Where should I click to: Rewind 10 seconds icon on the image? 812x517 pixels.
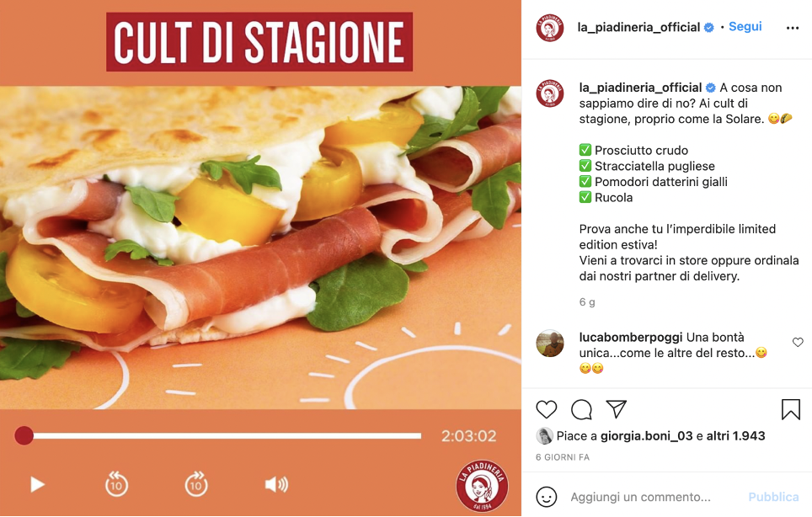[x=116, y=484]
